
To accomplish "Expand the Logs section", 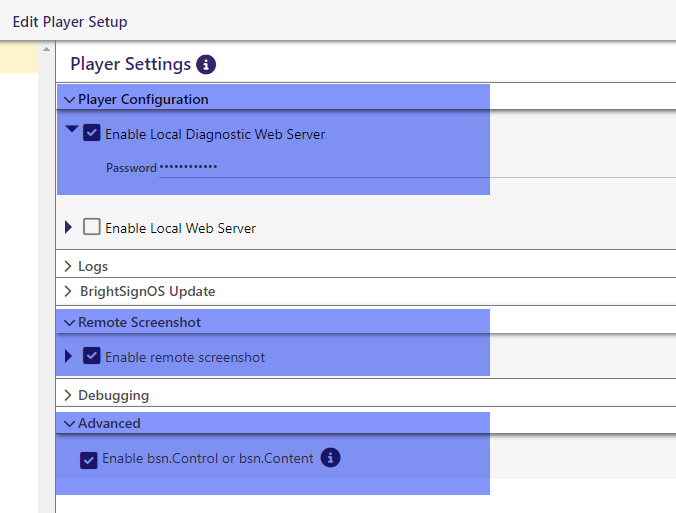I will (x=69, y=266).
